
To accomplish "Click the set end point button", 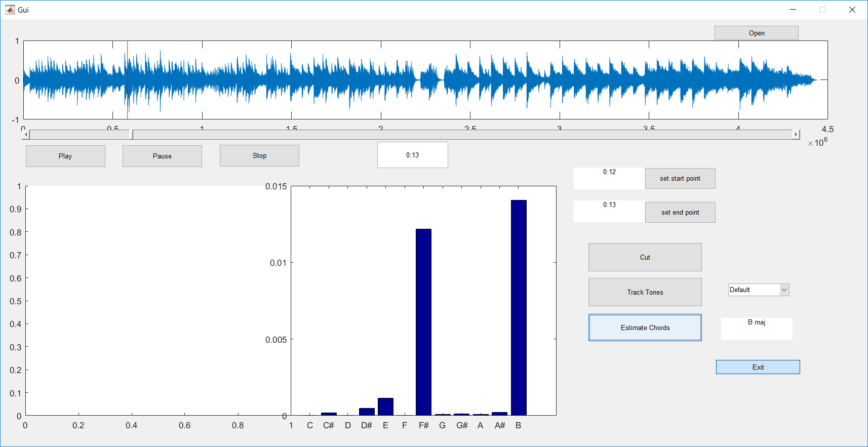I will coord(680,212).
